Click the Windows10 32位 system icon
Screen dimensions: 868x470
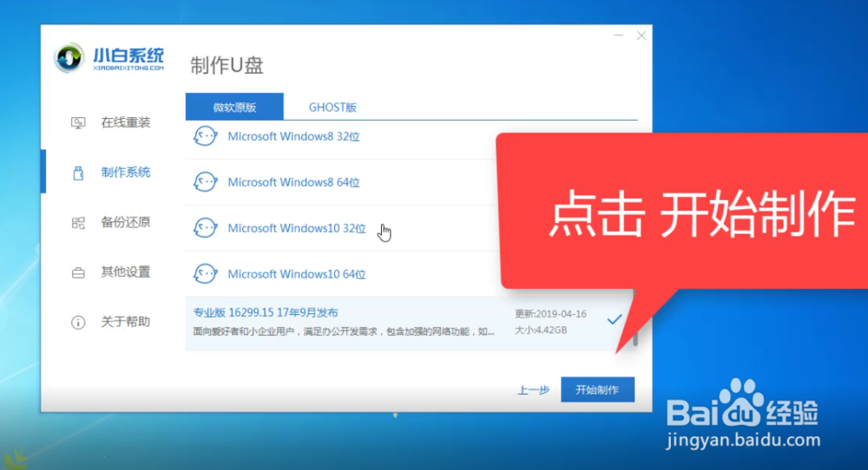pyautogui.click(x=205, y=228)
